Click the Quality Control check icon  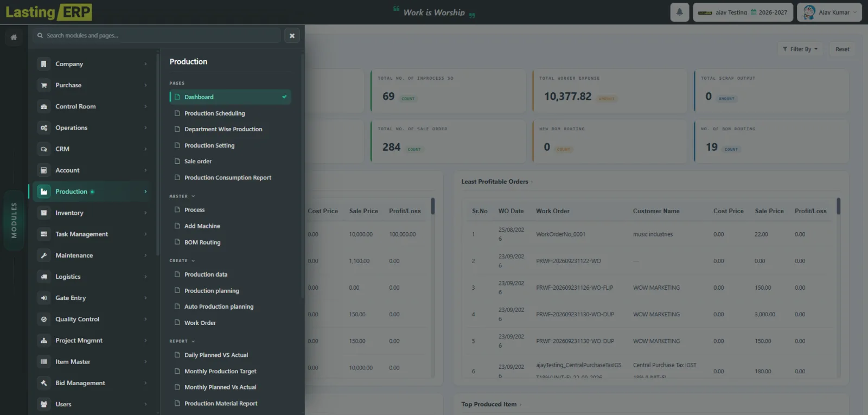point(44,320)
